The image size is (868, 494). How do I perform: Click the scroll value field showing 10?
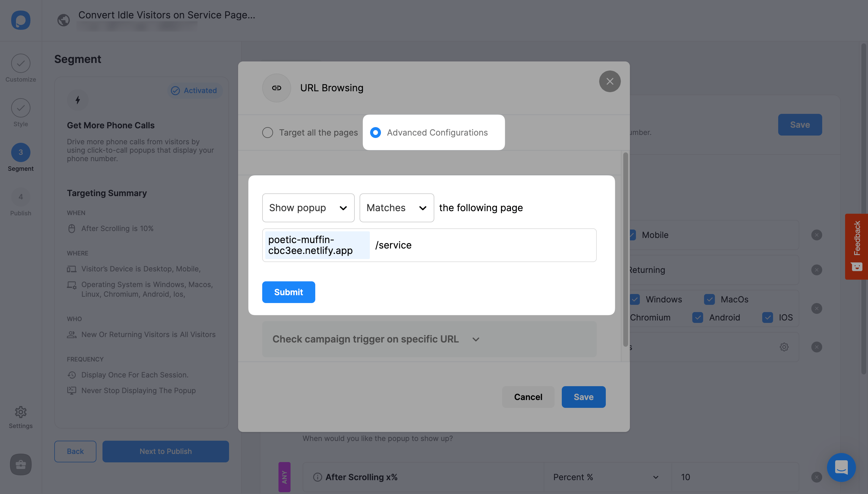click(735, 477)
